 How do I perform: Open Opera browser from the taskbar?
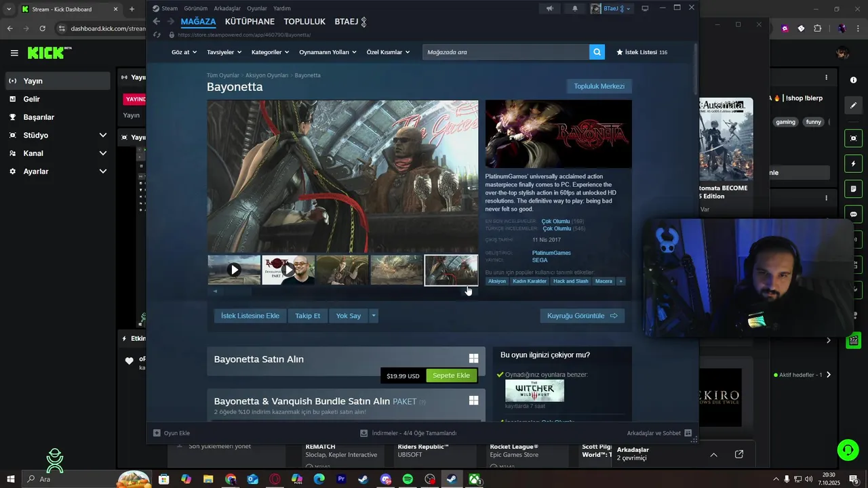click(275, 479)
